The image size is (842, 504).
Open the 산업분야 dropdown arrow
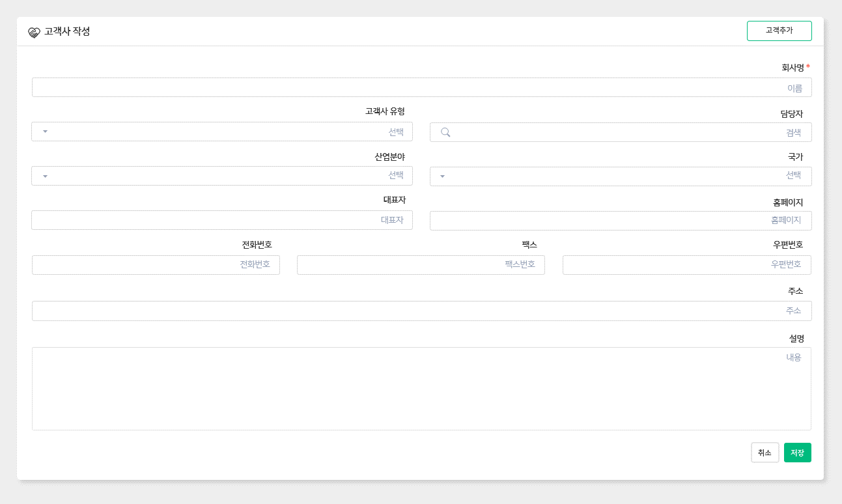pos(45,176)
